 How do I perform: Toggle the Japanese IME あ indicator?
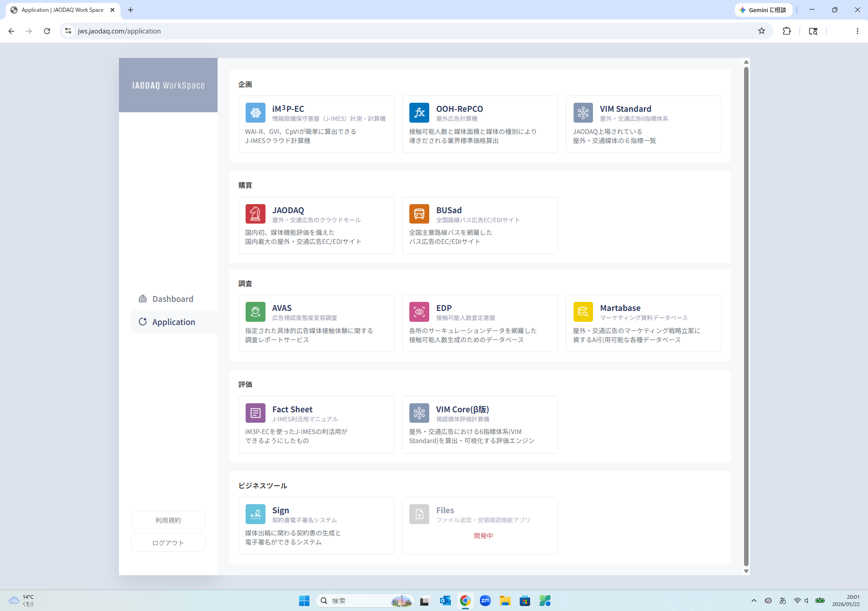click(783, 601)
